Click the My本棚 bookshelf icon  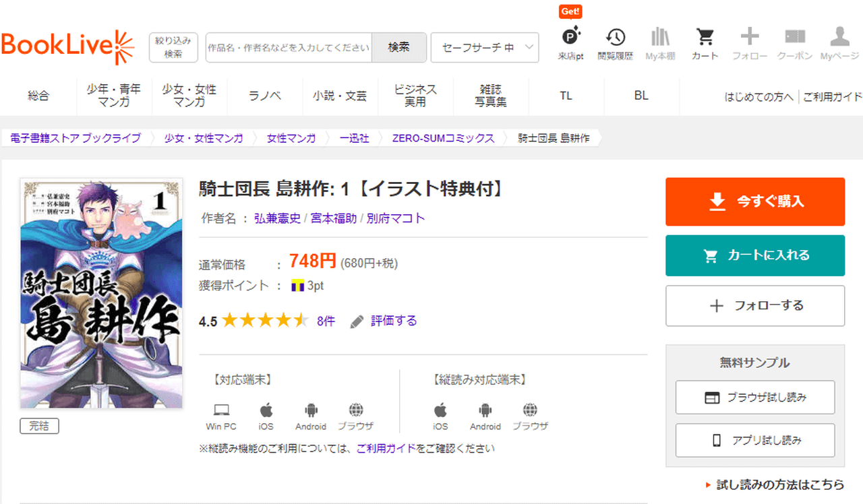click(x=660, y=38)
